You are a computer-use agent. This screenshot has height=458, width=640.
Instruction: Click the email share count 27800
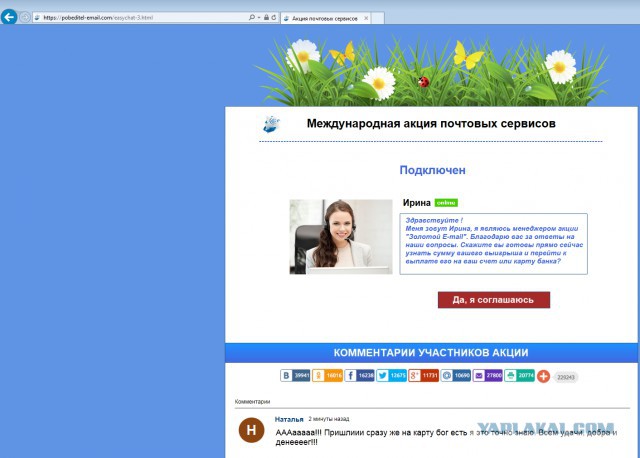click(x=494, y=376)
